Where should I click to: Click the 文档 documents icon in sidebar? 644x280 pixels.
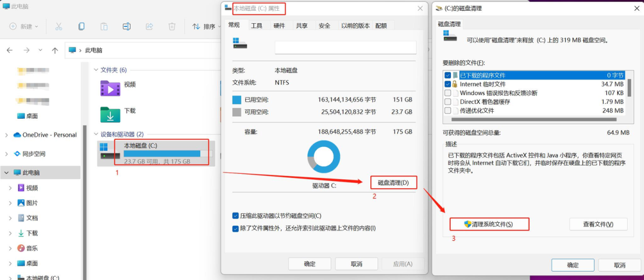point(21,218)
